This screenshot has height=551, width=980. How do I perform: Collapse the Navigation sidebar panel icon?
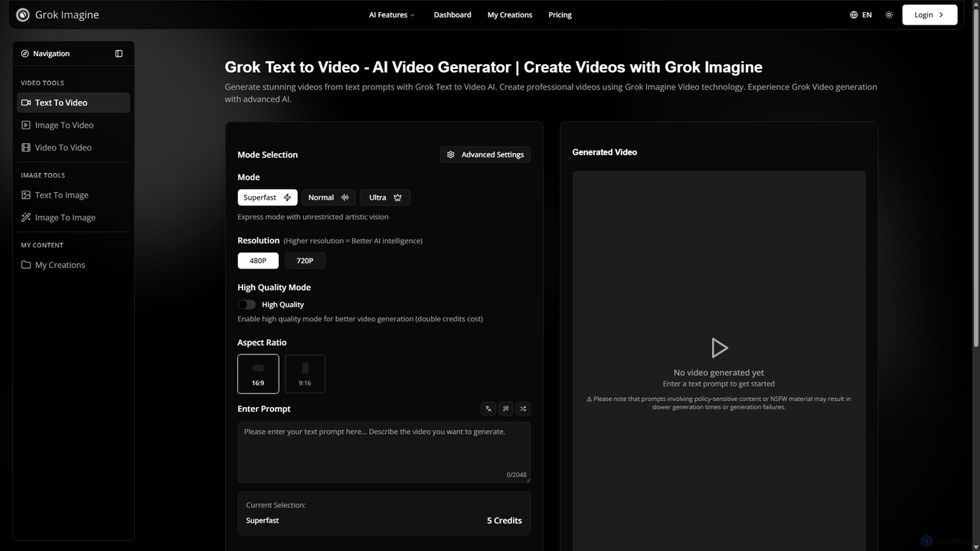[x=119, y=54]
